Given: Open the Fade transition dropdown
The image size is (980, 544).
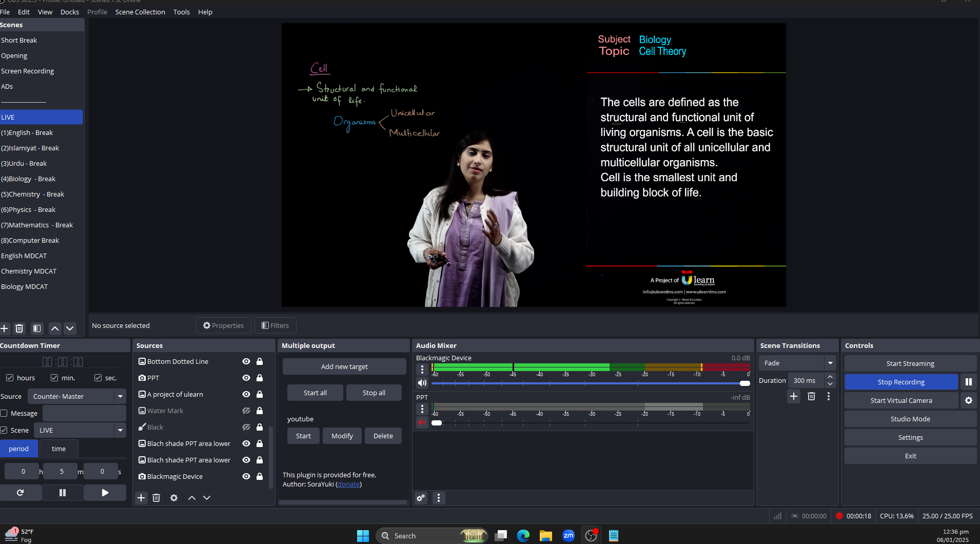Looking at the screenshot, I should coord(797,363).
